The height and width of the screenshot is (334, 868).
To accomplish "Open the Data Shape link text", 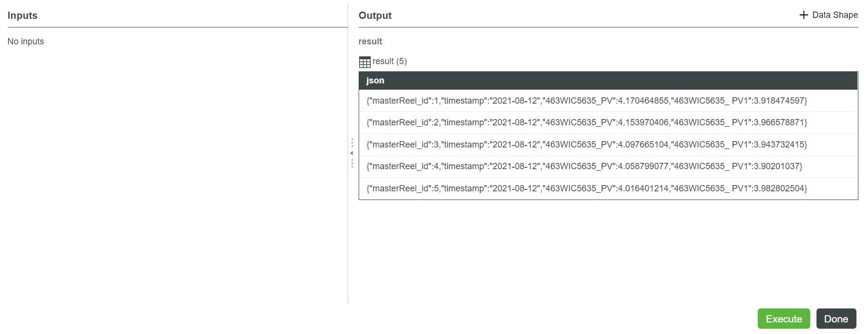I will [835, 15].
